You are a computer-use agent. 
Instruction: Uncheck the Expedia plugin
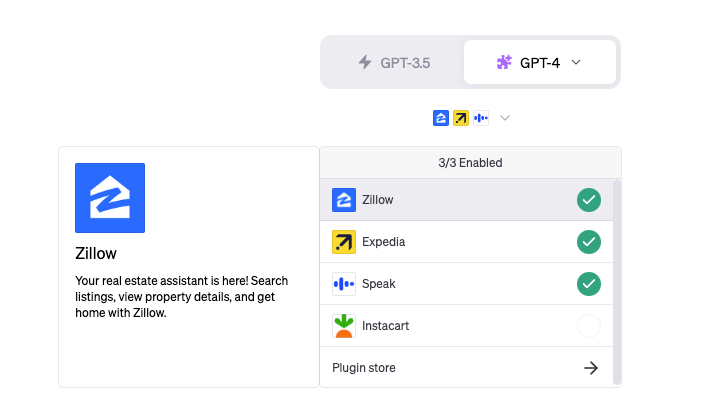tap(589, 242)
